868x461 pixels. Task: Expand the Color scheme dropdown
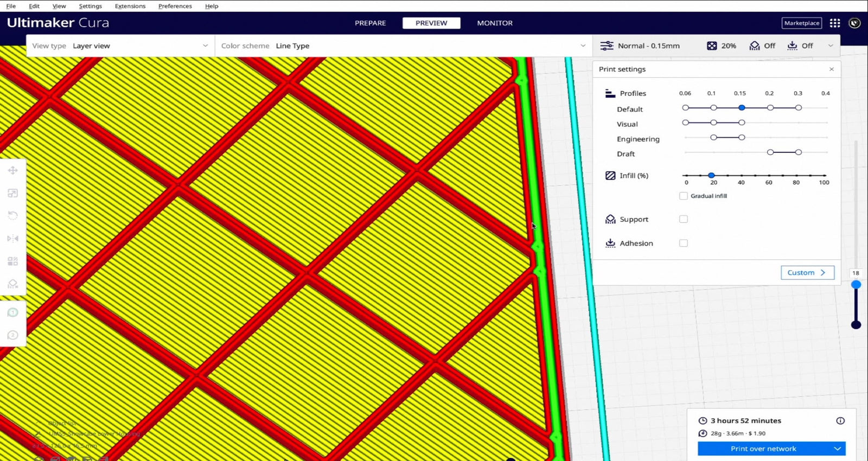coord(403,46)
